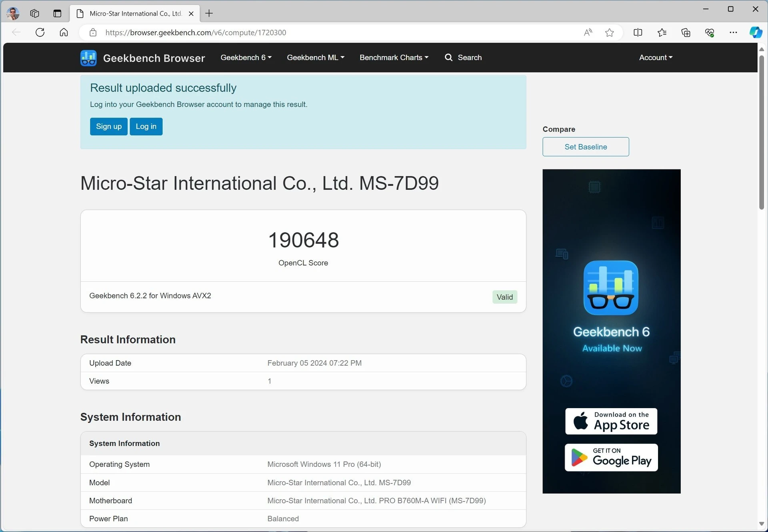Expand the Benchmark Charts dropdown
The image size is (768, 532).
(x=394, y=58)
